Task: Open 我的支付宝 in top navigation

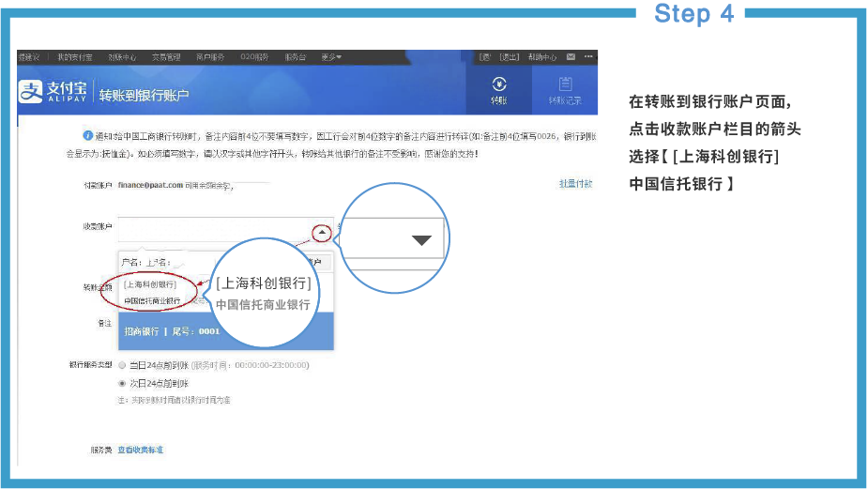Action: pos(75,57)
